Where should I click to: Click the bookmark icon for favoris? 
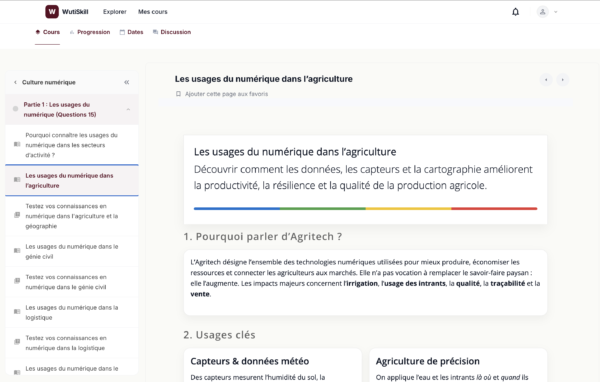click(178, 94)
